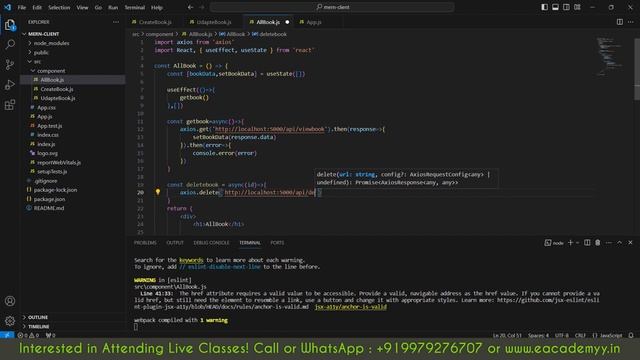Change UTF-8 encoding in status bar
The image size is (640, 360).
tap(562, 335)
